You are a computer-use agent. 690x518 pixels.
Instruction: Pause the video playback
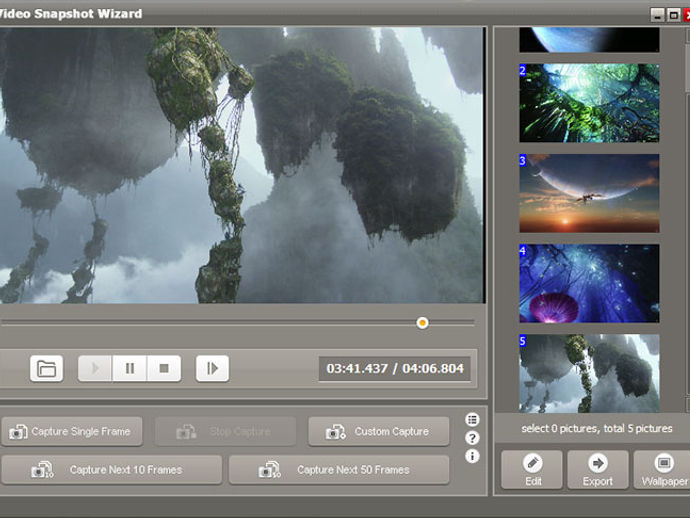click(130, 368)
